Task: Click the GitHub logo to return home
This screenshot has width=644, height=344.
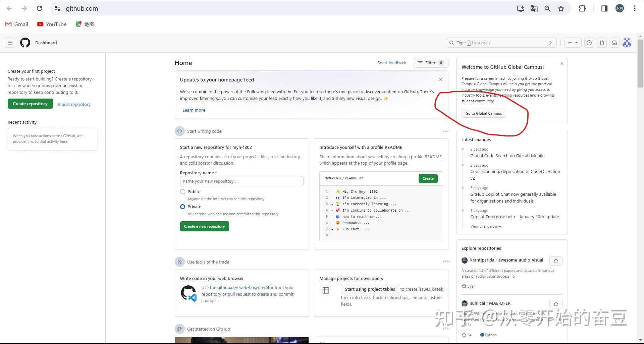Action: tap(24, 43)
